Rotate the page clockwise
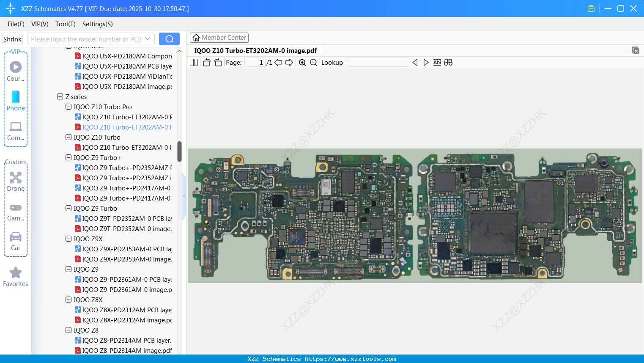The image size is (644, 363). point(218,63)
